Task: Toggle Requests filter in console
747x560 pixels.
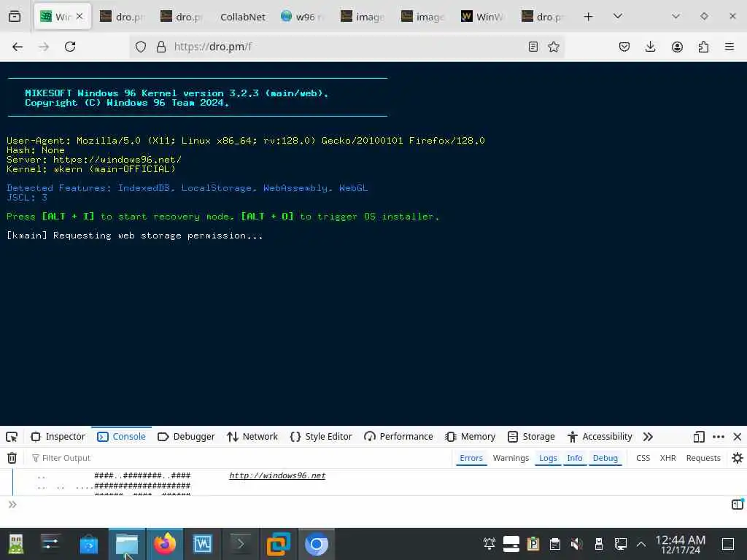Action: click(703, 458)
